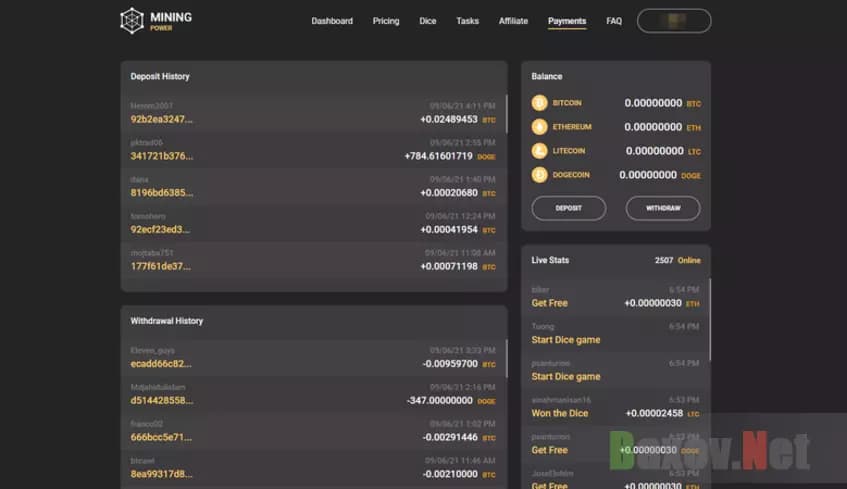Open withdrawal transaction ecadd66c82...
This screenshot has width=847, height=489.
pyautogui.click(x=161, y=364)
